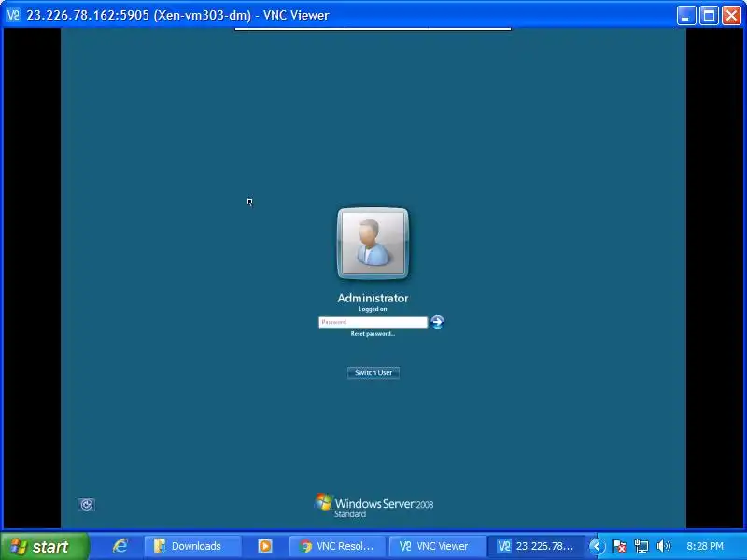Click the Switch User button
Image resolution: width=747 pixels, height=560 pixels.
coord(373,372)
